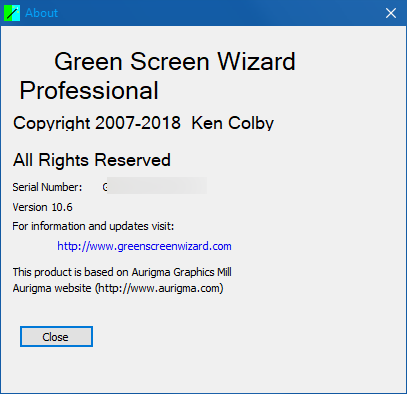Click the "Green Screen Wizard Professional" heading
Viewport: 407px width, 394px height.
coord(157,76)
